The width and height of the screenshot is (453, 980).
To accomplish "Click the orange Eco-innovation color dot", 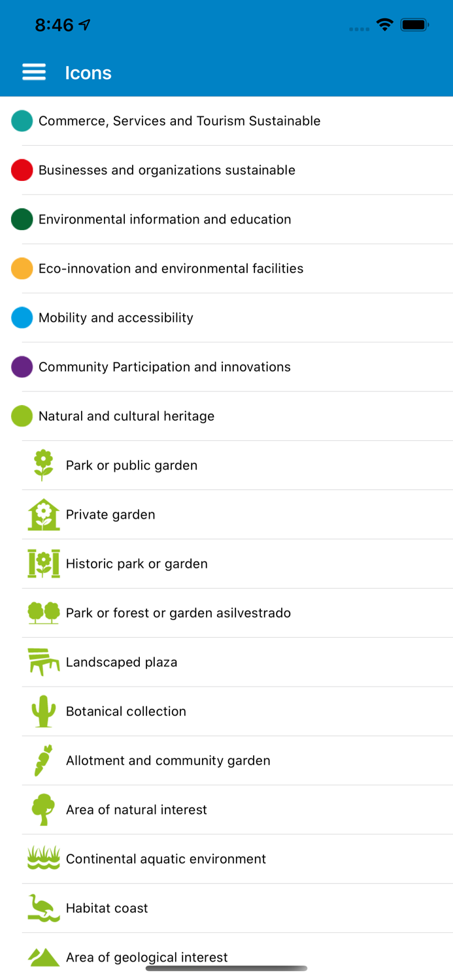I will 22,269.
